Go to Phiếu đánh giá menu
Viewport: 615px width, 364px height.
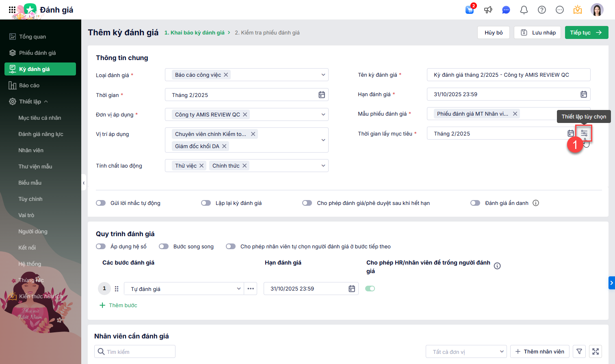tap(37, 53)
